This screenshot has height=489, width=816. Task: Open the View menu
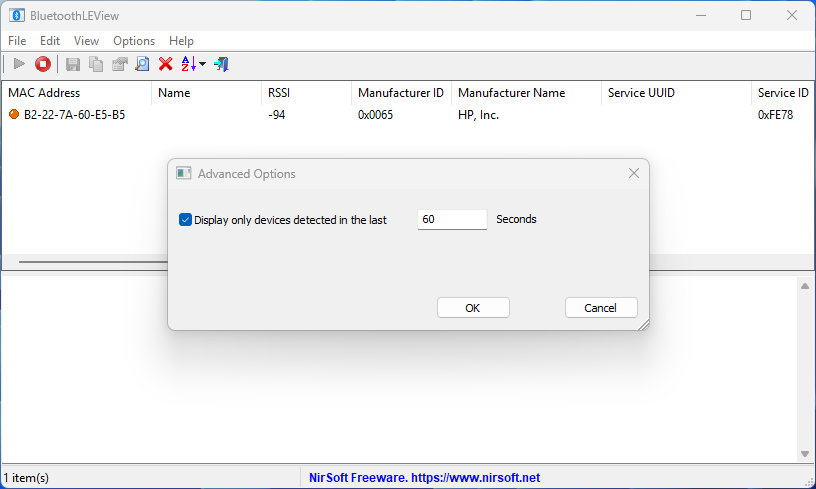pos(86,41)
